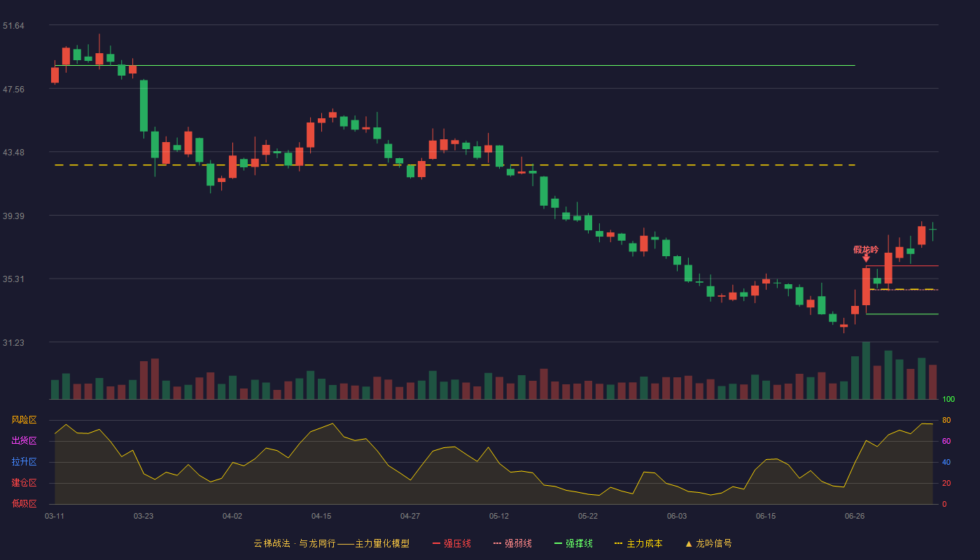Click the 06-26 date label
This screenshot has height=560, width=980.
tap(855, 516)
